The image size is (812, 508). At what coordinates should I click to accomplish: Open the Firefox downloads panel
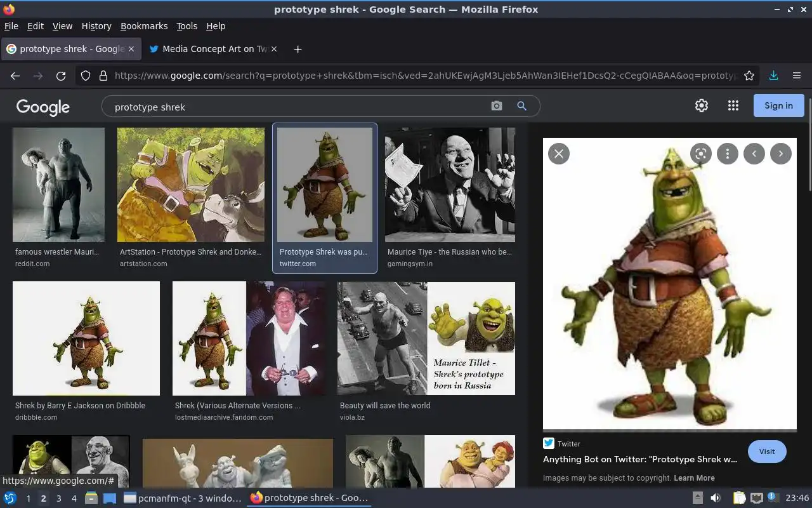point(773,76)
